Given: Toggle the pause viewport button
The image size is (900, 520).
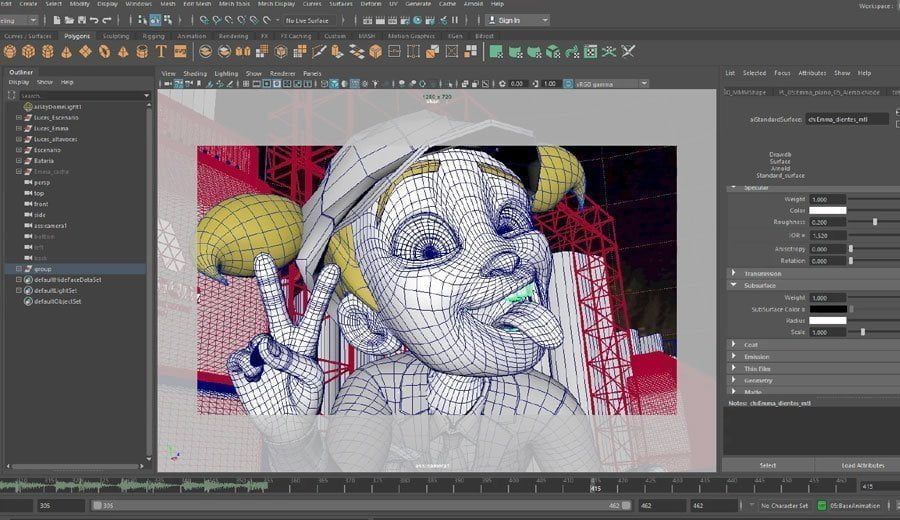Looking at the screenshot, I should pyautogui.click(x=455, y=20).
